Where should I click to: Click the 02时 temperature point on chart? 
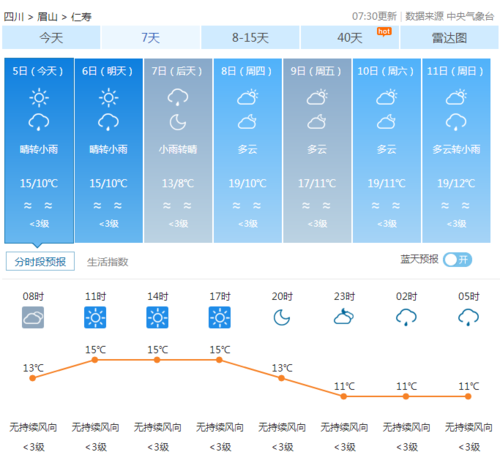pos(406,396)
